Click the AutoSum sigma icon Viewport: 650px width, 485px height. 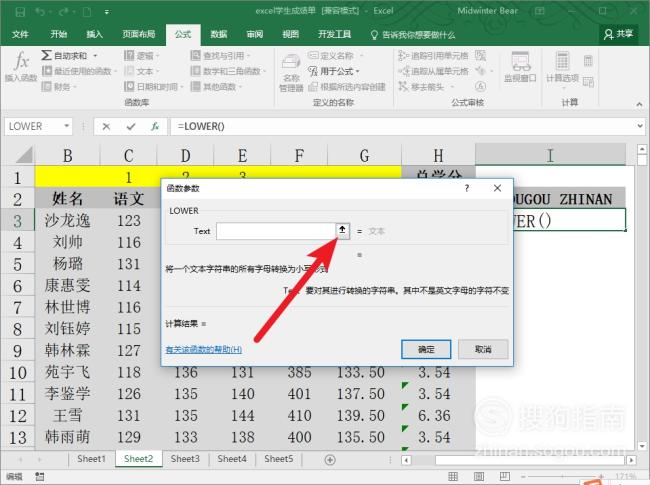coord(46,55)
